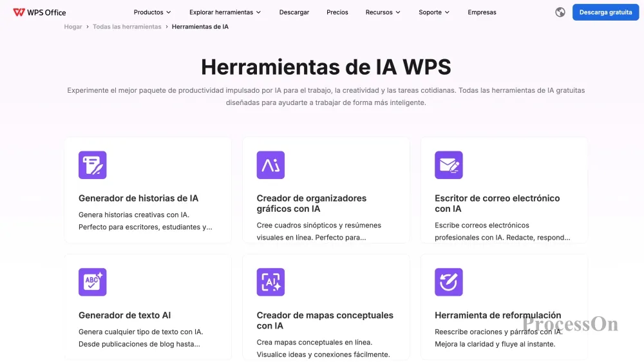
Task: Go to Hogar breadcrumb link
Action: click(x=73, y=26)
